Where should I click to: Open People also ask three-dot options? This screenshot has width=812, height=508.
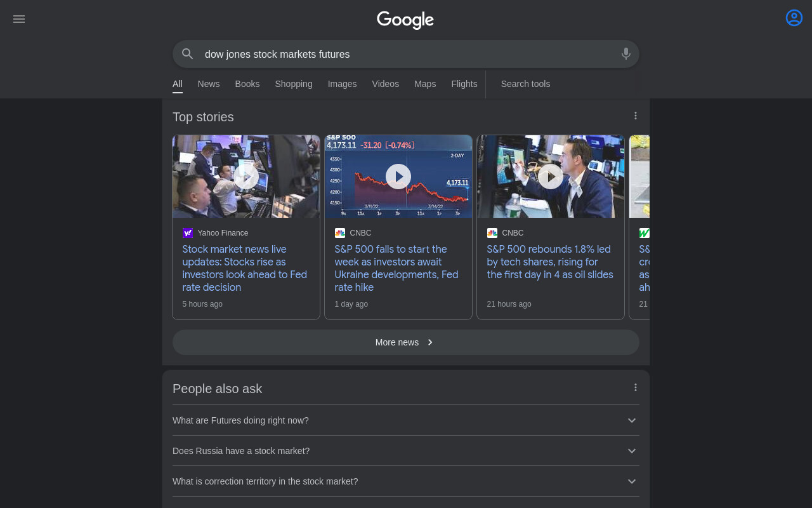[636, 387]
